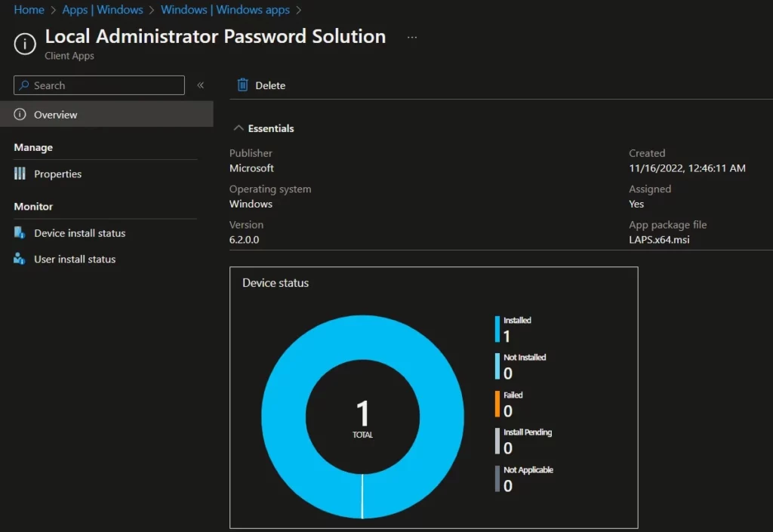
Task: Select the Failed legend label
Action: (x=513, y=395)
